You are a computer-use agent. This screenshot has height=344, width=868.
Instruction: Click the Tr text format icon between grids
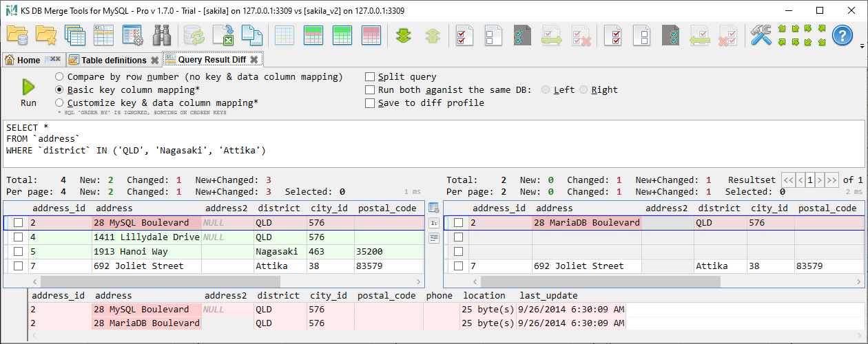pos(434,223)
